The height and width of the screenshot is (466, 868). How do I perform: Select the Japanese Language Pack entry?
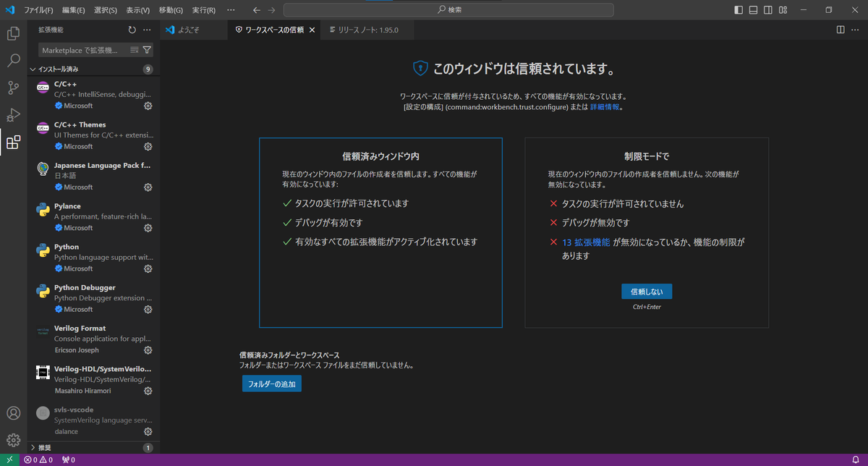tap(93, 177)
